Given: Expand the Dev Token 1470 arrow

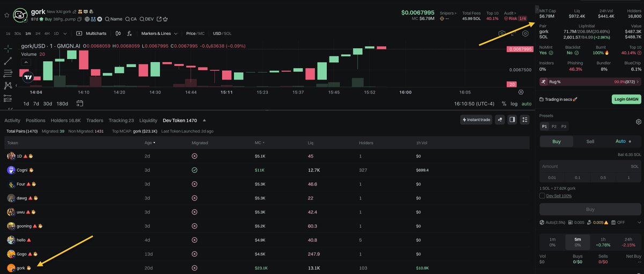Looking at the screenshot, I should 204,120.
